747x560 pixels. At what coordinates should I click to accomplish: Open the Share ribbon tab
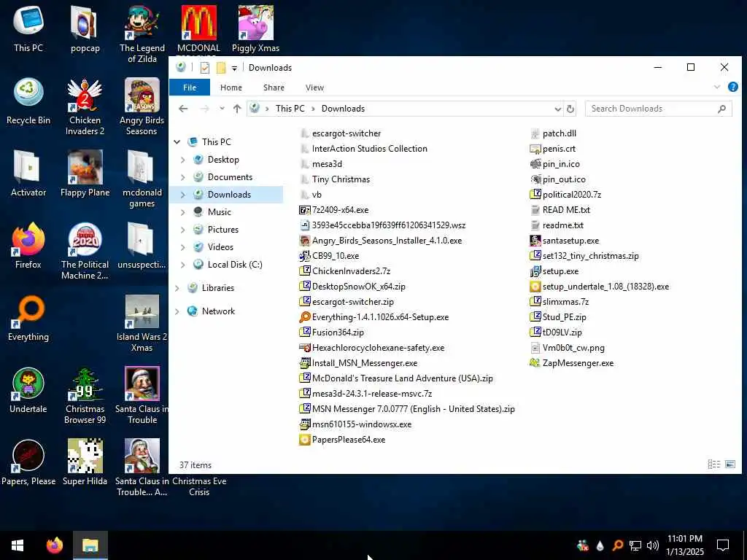click(274, 87)
